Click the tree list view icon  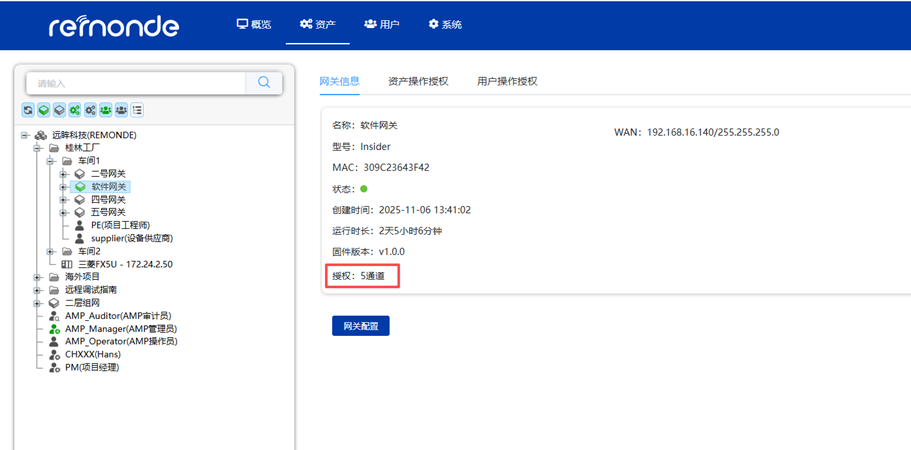click(x=137, y=109)
